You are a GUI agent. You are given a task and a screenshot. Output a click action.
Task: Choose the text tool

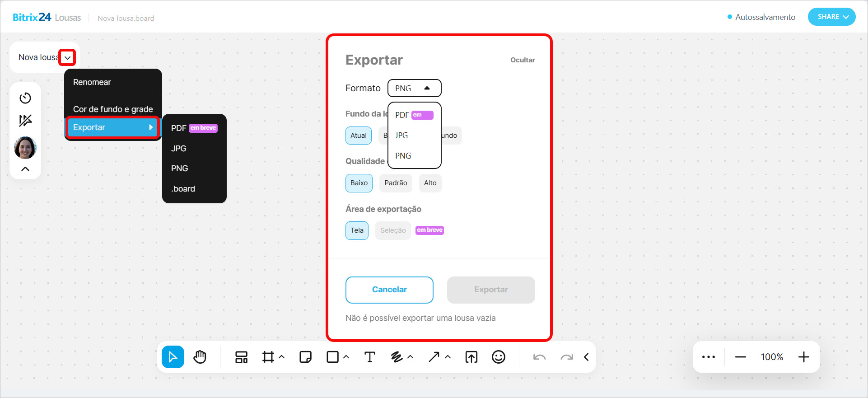(x=369, y=357)
